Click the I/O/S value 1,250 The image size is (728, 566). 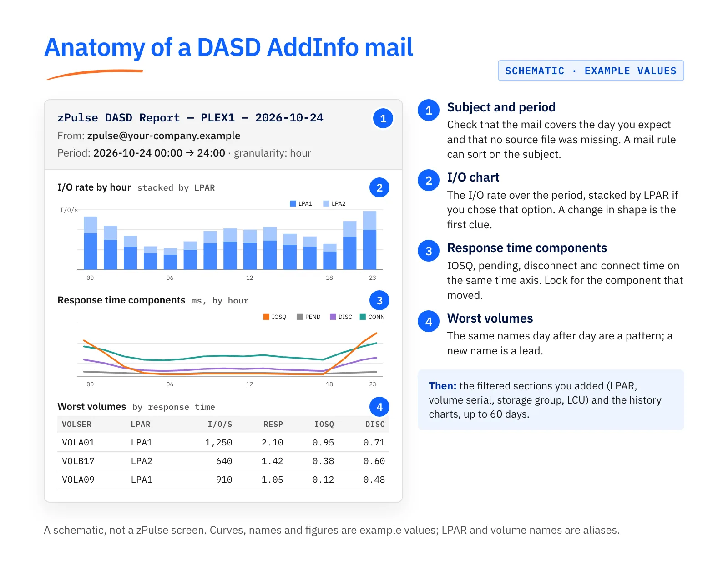tap(219, 442)
